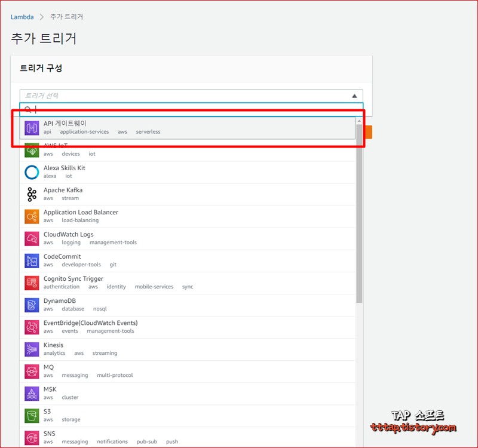Click the EventBridge icon
Viewport: 478px width, 448px height.
(32, 327)
